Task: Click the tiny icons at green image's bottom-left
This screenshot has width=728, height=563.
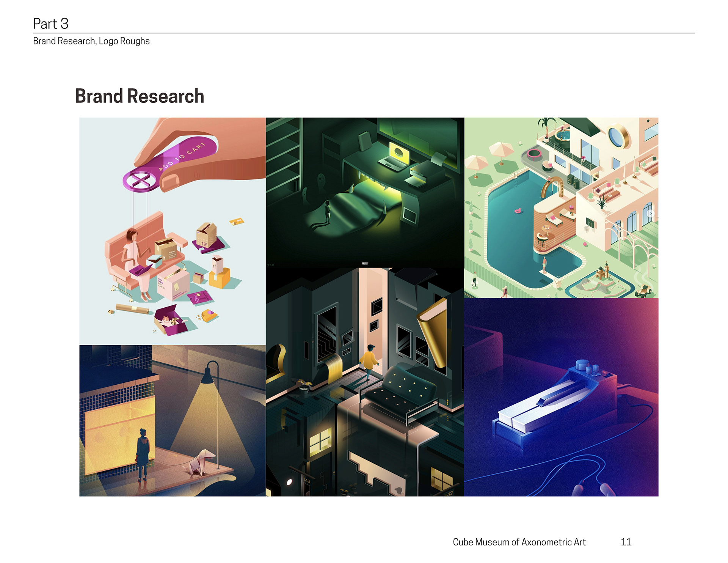Action: [x=271, y=264]
